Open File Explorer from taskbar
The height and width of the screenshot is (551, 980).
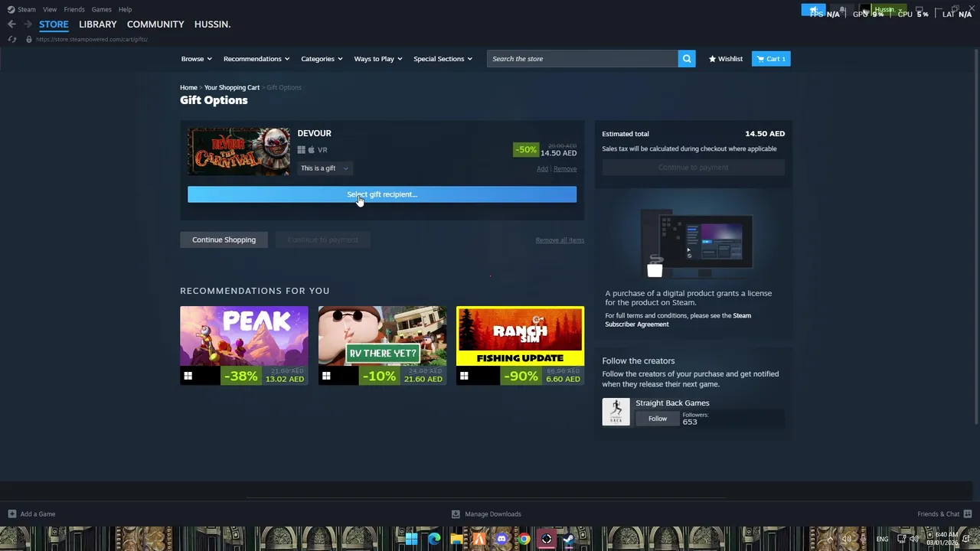[456, 539]
